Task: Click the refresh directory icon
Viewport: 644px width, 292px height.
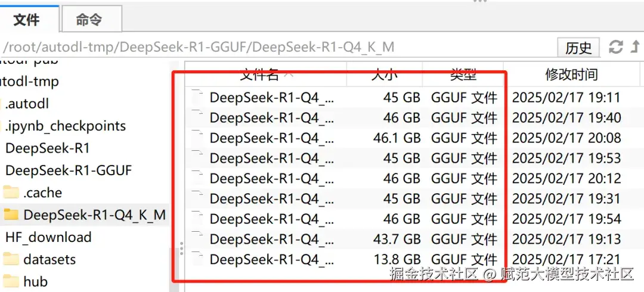Action: pos(615,47)
